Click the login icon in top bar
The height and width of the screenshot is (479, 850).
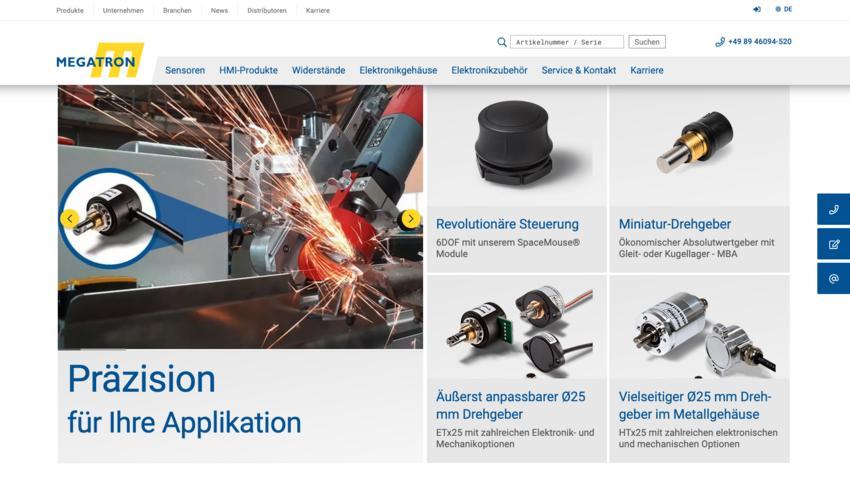[757, 9]
